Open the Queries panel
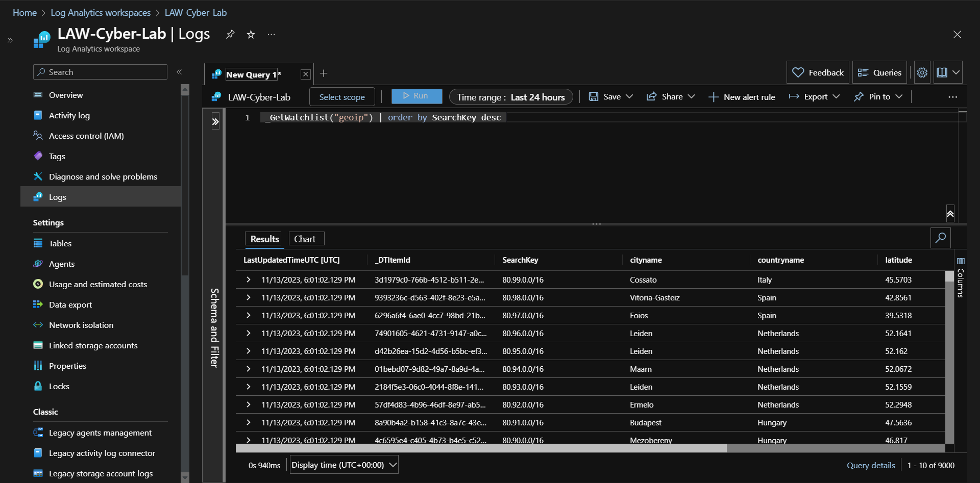 point(880,72)
